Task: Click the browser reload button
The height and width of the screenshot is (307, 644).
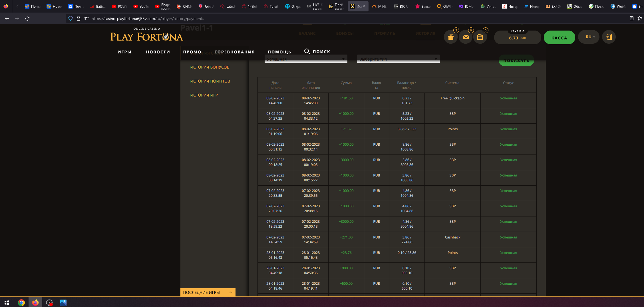Action: 27,19
